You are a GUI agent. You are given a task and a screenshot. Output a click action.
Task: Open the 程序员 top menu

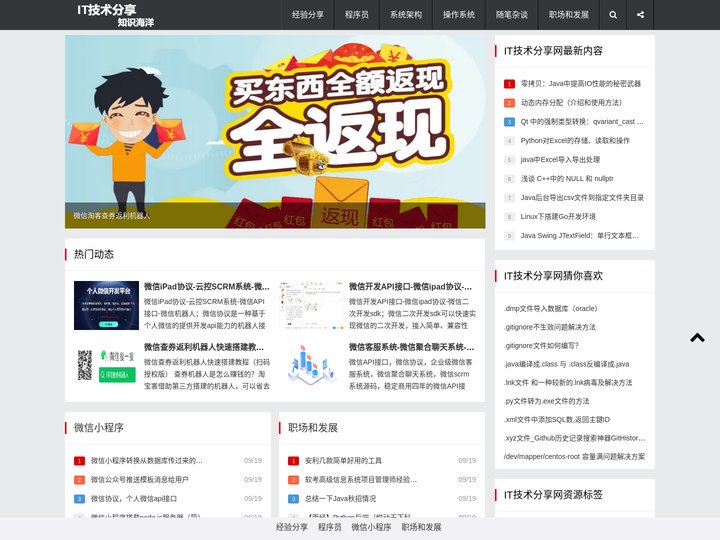[357, 15]
